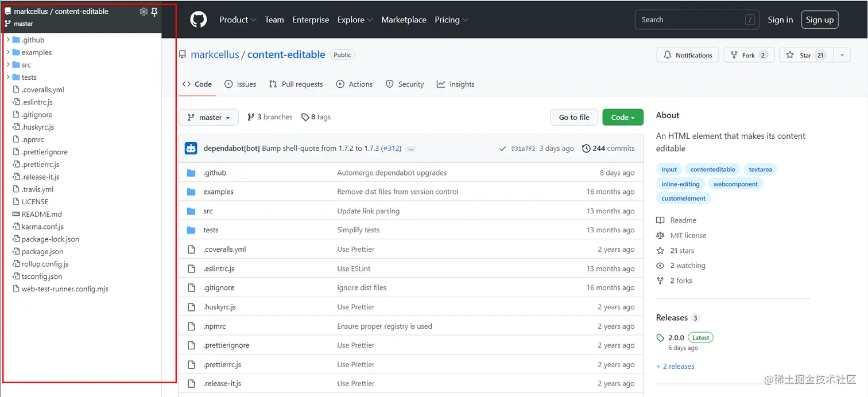Screen dimensions: 868x397
Task: Click the contenteditable topic badge
Action: [712, 169]
